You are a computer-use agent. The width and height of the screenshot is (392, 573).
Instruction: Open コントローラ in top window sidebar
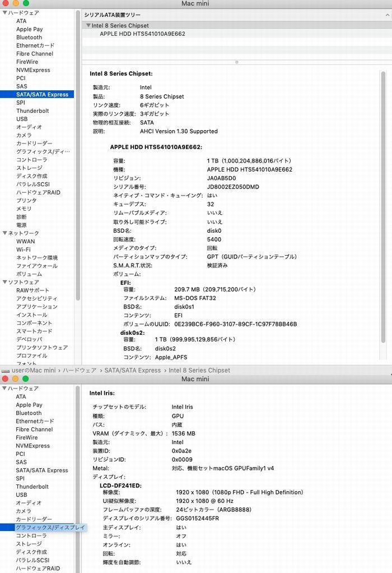point(32,160)
